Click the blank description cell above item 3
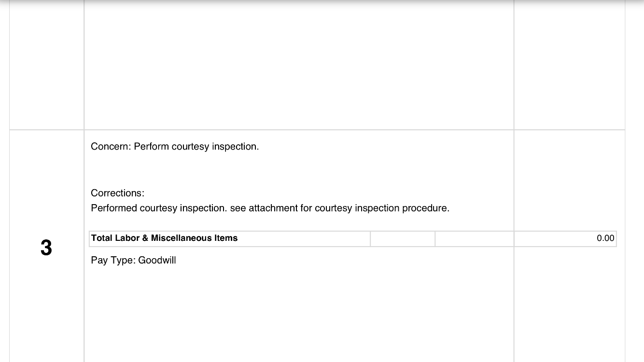 coord(299,65)
